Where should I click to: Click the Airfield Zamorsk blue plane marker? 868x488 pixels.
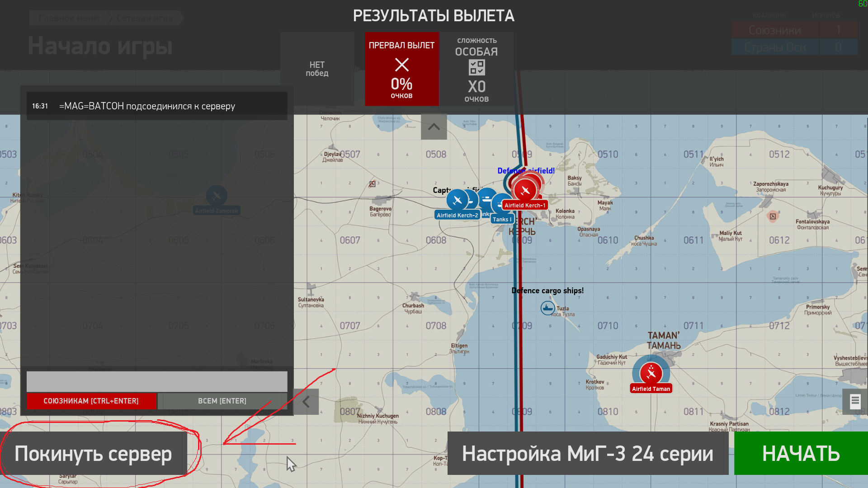coord(217,196)
